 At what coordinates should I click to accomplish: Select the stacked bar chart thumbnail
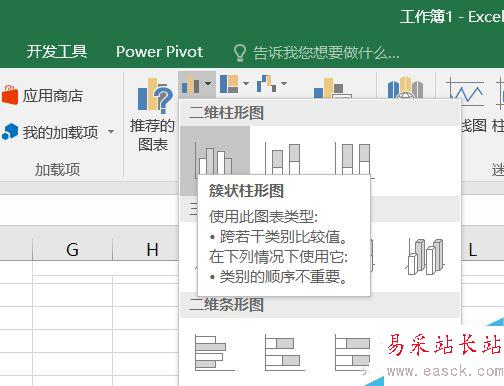(285, 353)
